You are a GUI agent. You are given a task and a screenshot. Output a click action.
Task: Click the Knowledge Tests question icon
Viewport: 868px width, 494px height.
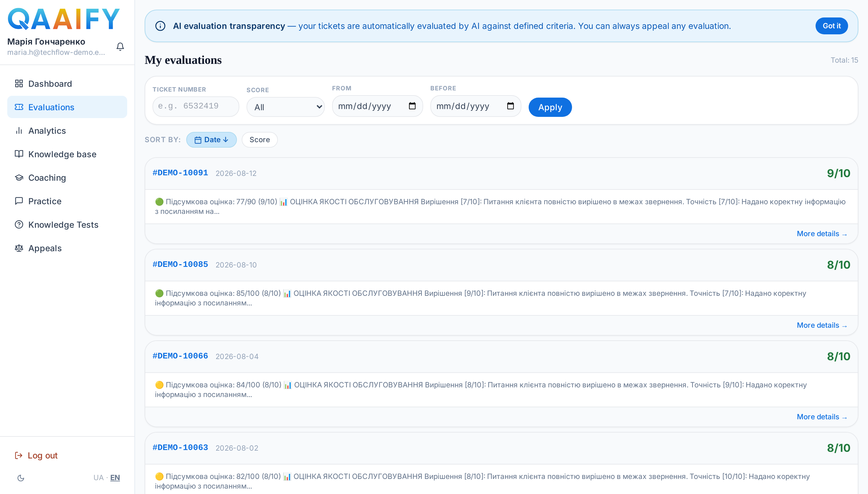click(x=19, y=225)
